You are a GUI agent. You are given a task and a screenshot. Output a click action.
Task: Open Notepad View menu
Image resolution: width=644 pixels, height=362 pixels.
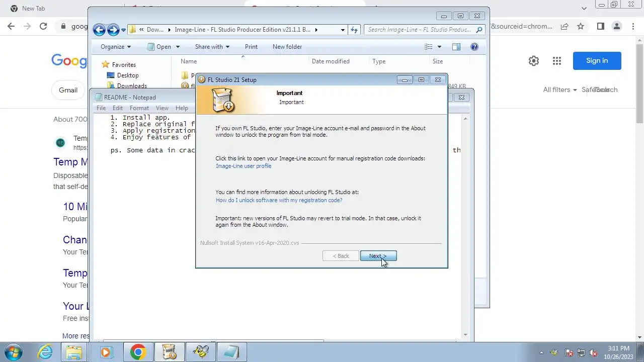point(162,108)
